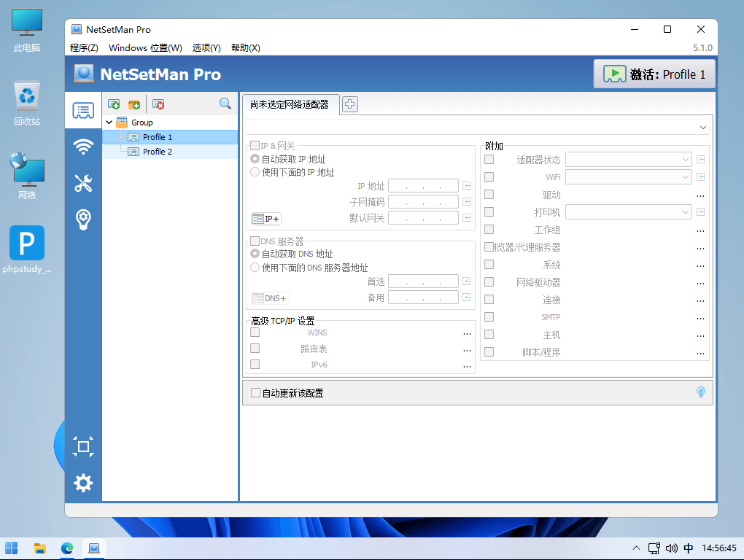This screenshot has height=560, width=744.
Task: Click IP+ additional addresses button
Action: tap(266, 219)
